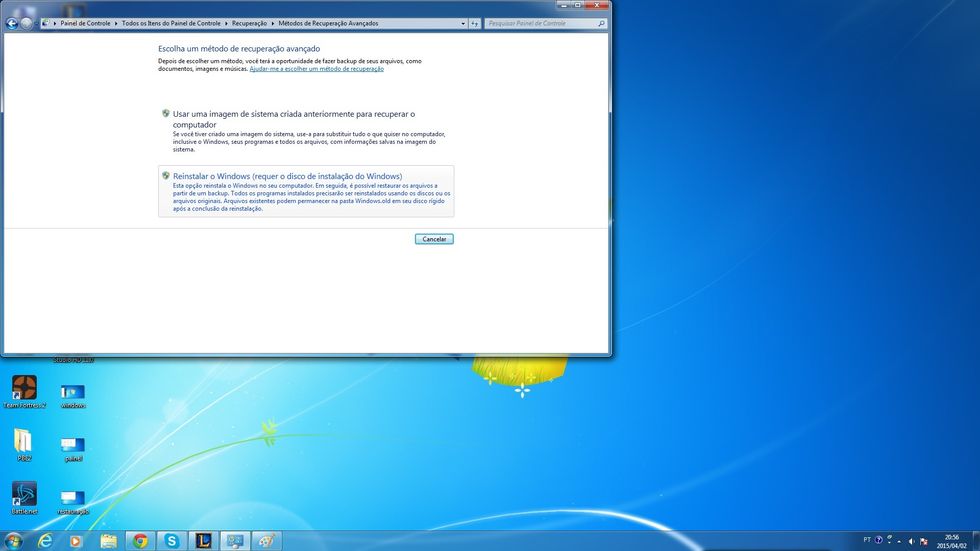This screenshot has height=551, width=980.
Task: Open the Windows Start menu
Action: tap(13, 541)
